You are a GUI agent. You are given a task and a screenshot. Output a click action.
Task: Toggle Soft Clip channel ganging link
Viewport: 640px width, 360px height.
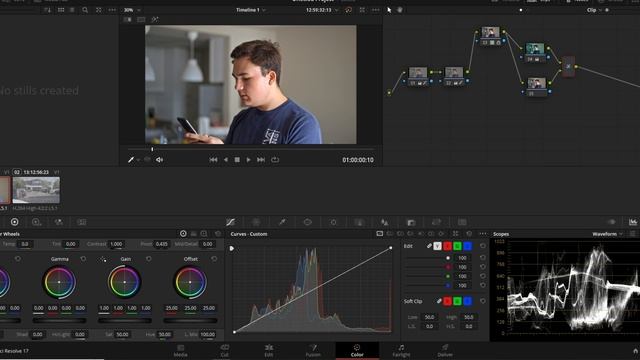click(x=439, y=301)
